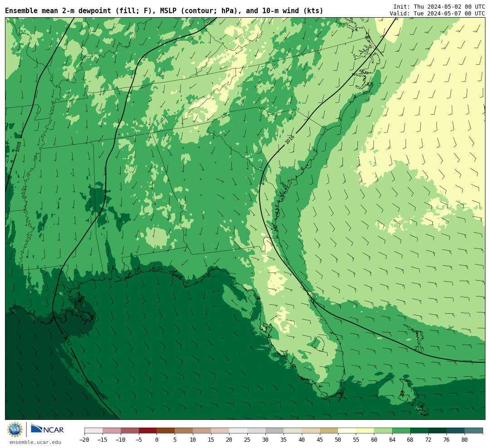Image resolution: width=490 pixels, height=448 pixels.
Task: Click the colorbar tick label '68'
Action: click(x=411, y=439)
